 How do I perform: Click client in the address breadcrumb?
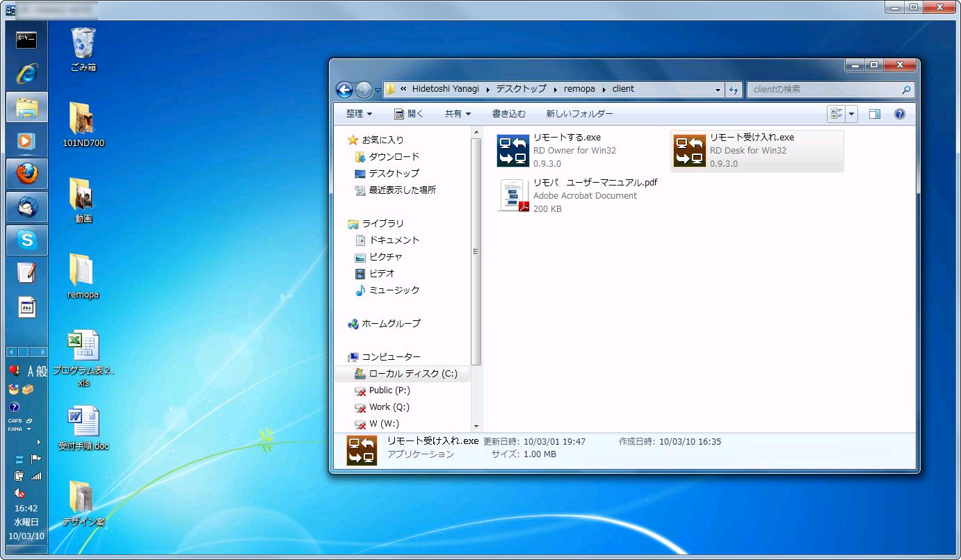(623, 89)
